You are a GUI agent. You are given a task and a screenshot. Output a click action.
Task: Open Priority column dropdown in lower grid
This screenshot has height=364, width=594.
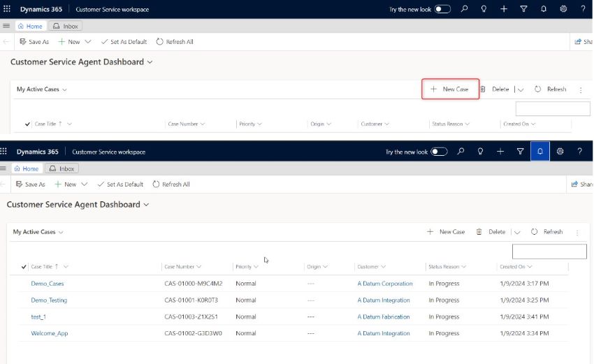[x=256, y=267]
